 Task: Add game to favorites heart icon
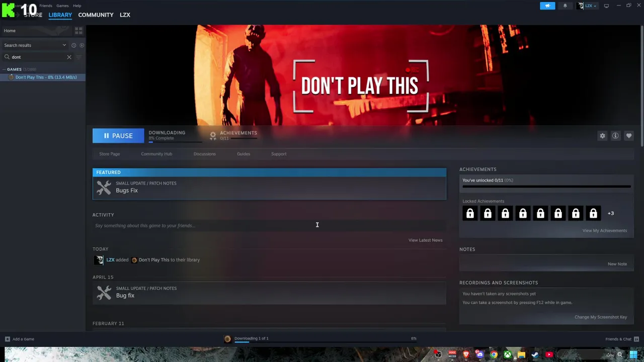pyautogui.click(x=629, y=136)
